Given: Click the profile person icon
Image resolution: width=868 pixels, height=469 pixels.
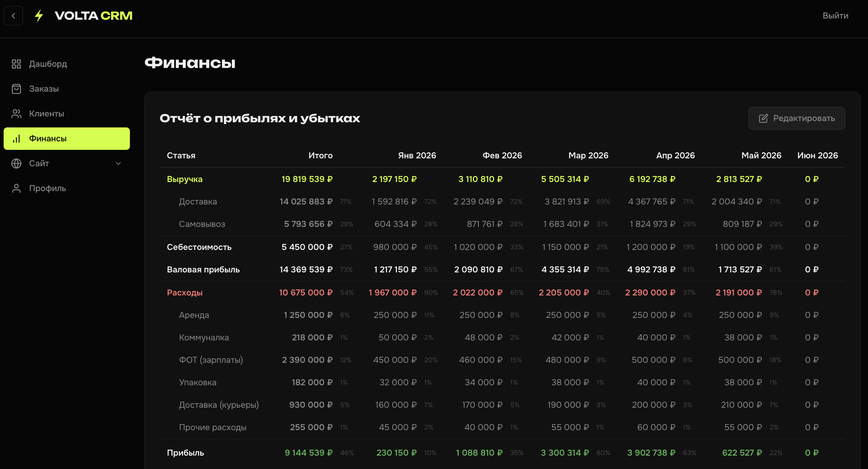Looking at the screenshot, I should pyautogui.click(x=16, y=188).
